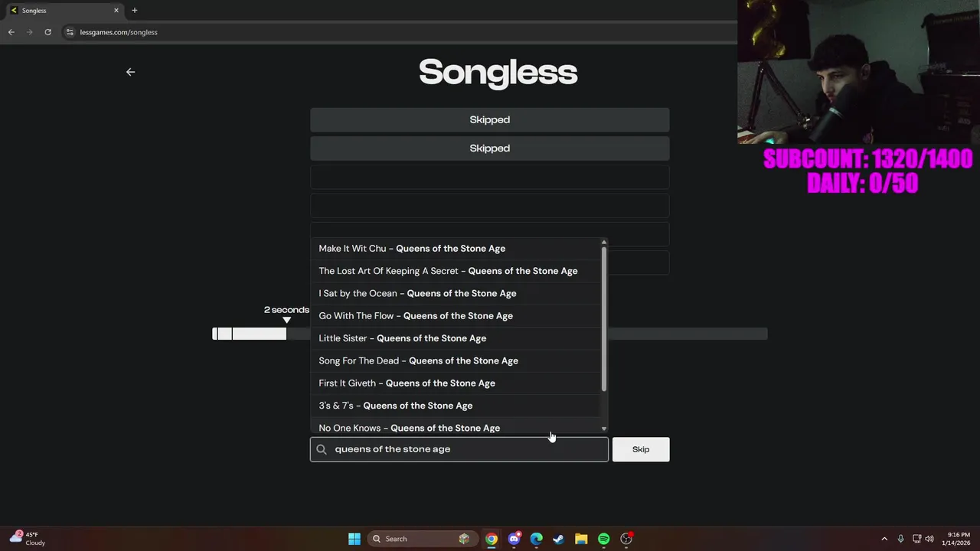Open Spotify from the taskbar

click(x=604, y=539)
